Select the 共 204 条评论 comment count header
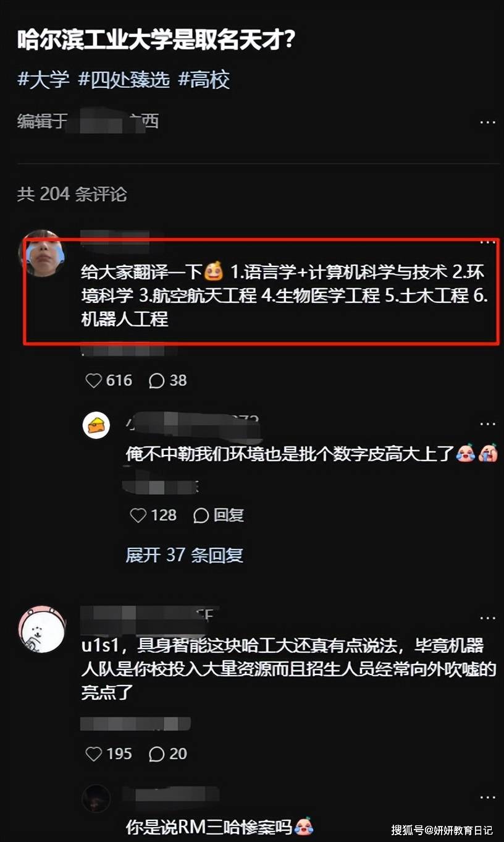This screenshot has width=504, height=842. point(72,194)
